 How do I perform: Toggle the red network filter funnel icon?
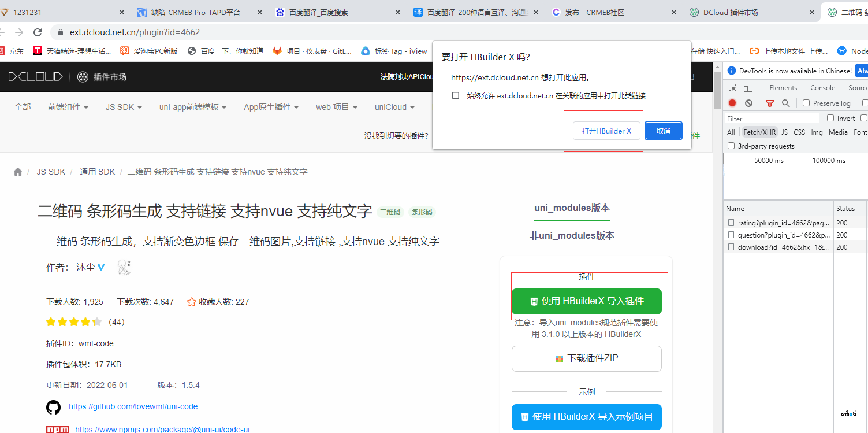pyautogui.click(x=769, y=103)
